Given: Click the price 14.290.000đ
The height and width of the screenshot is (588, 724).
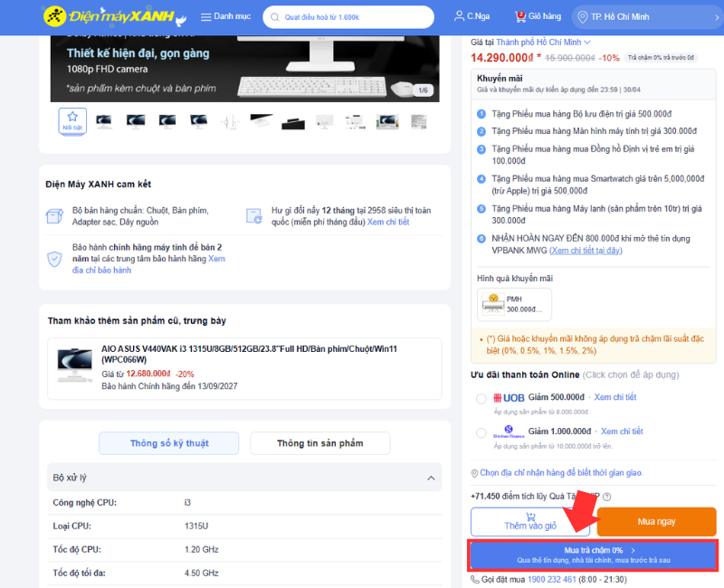Looking at the screenshot, I should pyautogui.click(x=502, y=58).
